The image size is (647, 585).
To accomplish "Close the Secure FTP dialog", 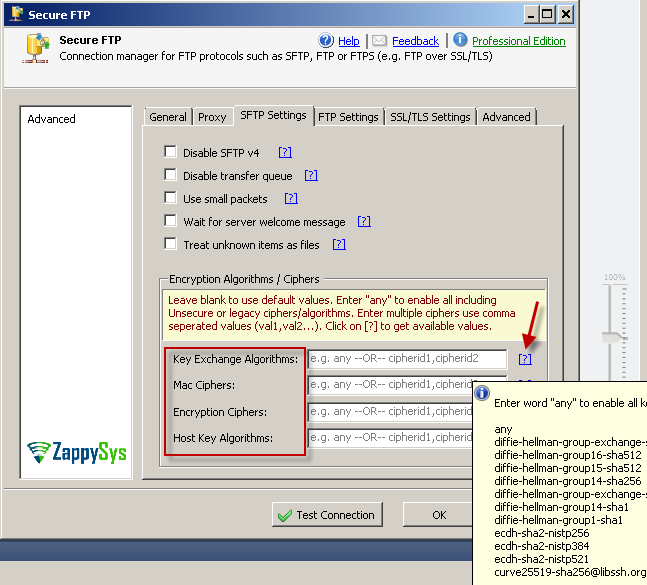I will click(566, 15).
